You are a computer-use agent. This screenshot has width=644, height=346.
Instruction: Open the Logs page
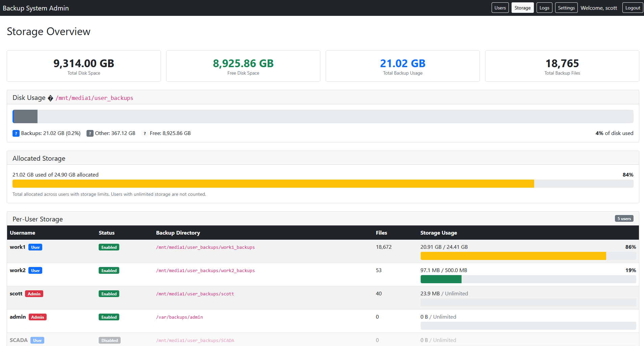(x=544, y=8)
